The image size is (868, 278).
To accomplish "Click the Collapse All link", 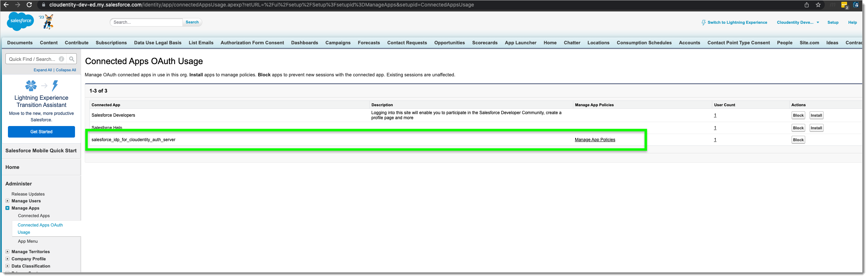I will [x=66, y=70].
